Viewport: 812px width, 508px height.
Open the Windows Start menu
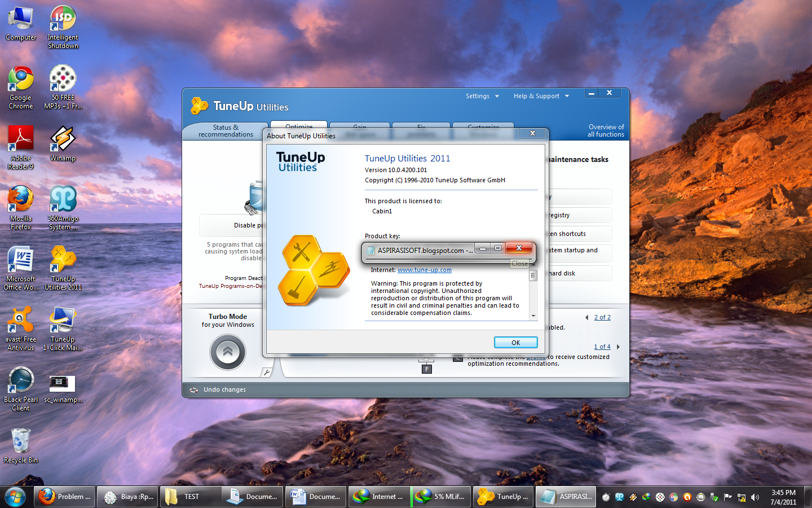[15, 497]
